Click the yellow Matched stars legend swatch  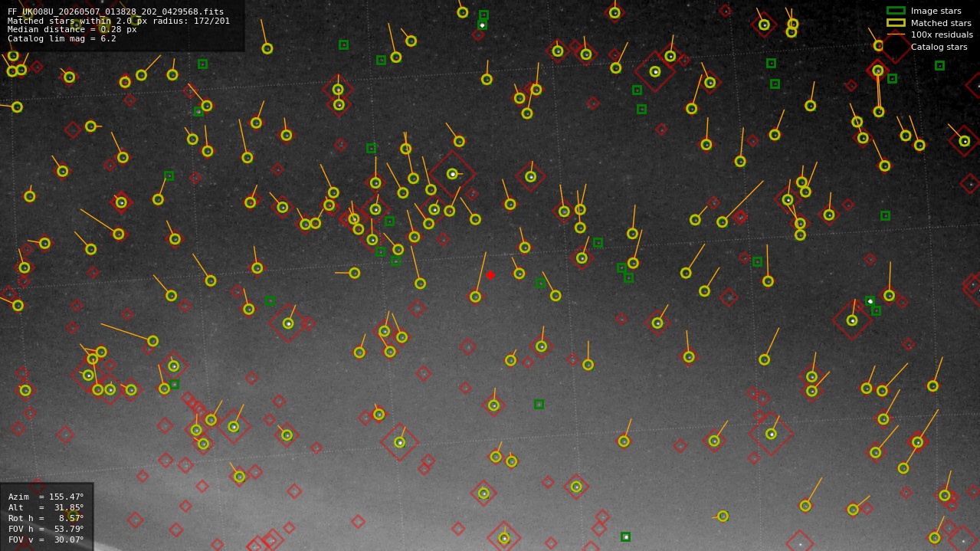pos(896,23)
